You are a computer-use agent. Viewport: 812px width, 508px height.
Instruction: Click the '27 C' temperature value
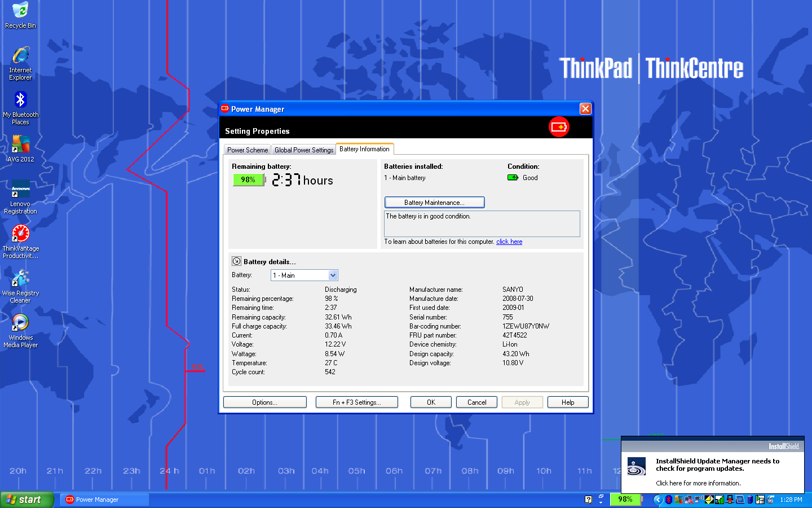[x=331, y=363]
